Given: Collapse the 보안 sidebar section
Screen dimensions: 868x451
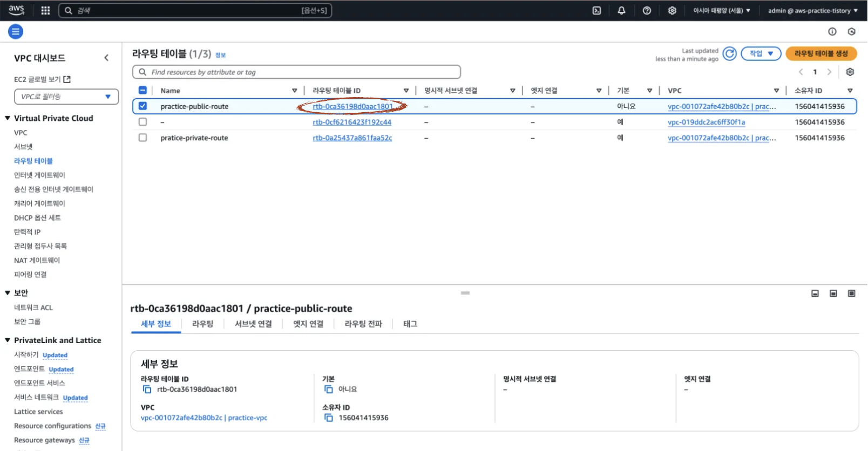Looking at the screenshot, I should [8, 293].
